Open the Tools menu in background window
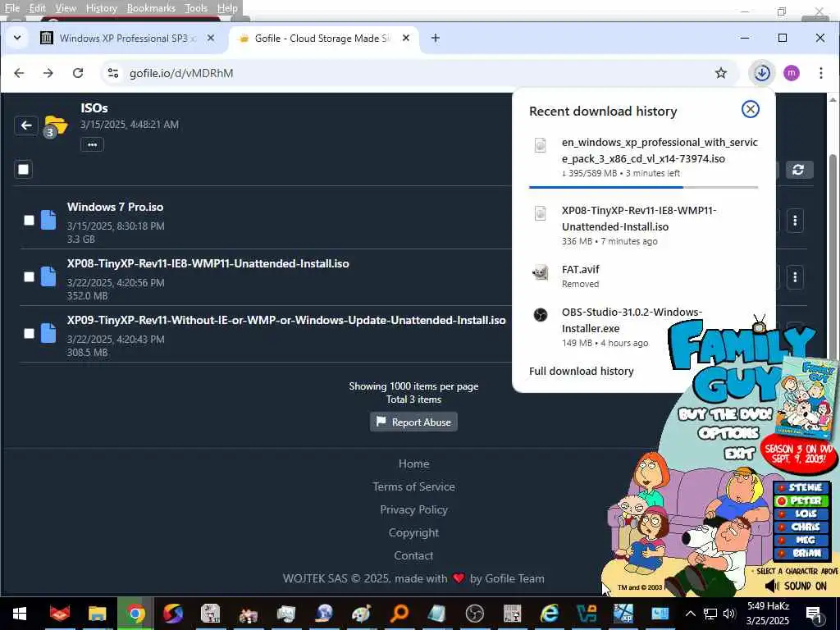The width and height of the screenshot is (840, 630). point(196,8)
